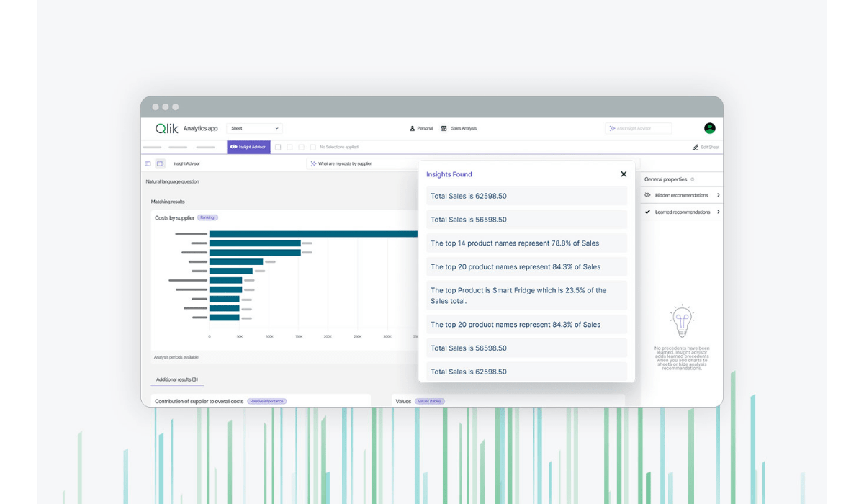Viewport: 864px width, 504px height.
Task: Click the Personal space icon
Action: 413,129
